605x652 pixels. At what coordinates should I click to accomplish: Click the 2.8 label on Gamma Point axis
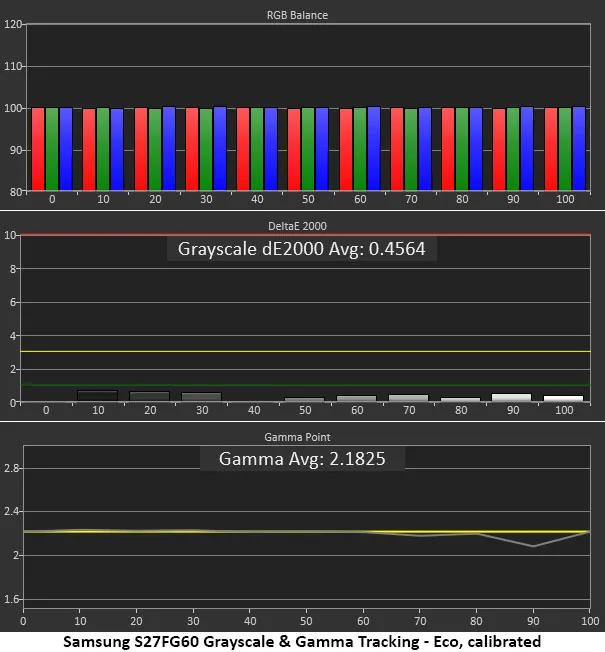click(x=11, y=468)
